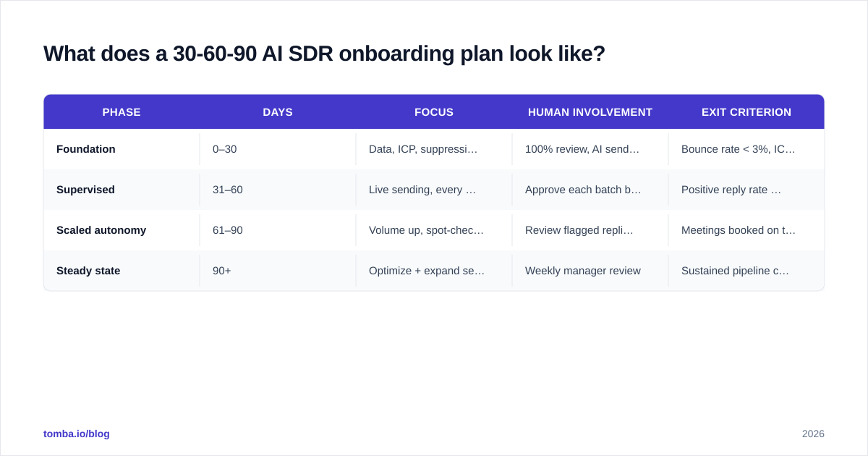Screen dimensions: 868x456
Task: Click the 61–90 days cell
Action: [x=278, y=230]
